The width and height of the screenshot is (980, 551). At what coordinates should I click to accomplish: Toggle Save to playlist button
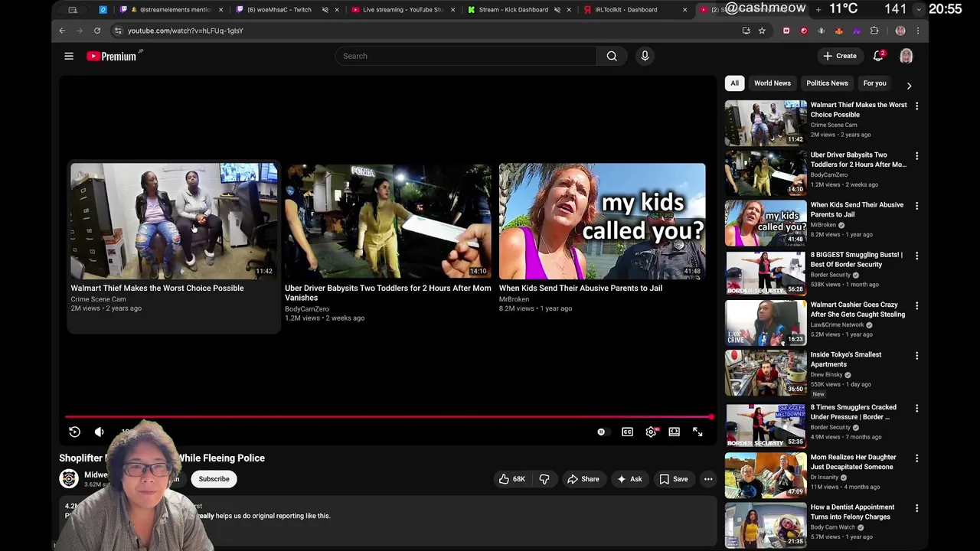(674, 479)
